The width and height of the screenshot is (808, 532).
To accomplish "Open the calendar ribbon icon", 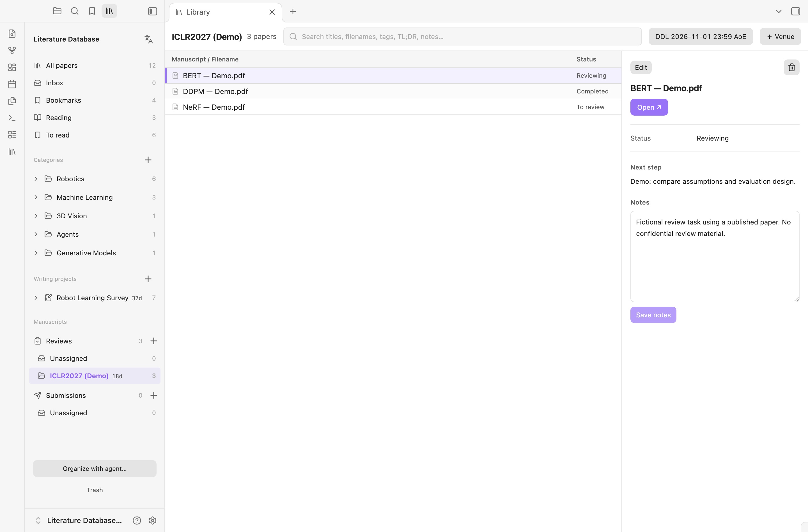I will pos(12,84).
